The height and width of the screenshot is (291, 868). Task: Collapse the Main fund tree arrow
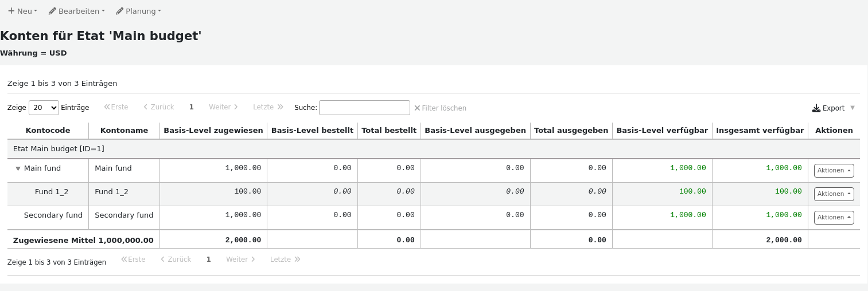[18, 168]
